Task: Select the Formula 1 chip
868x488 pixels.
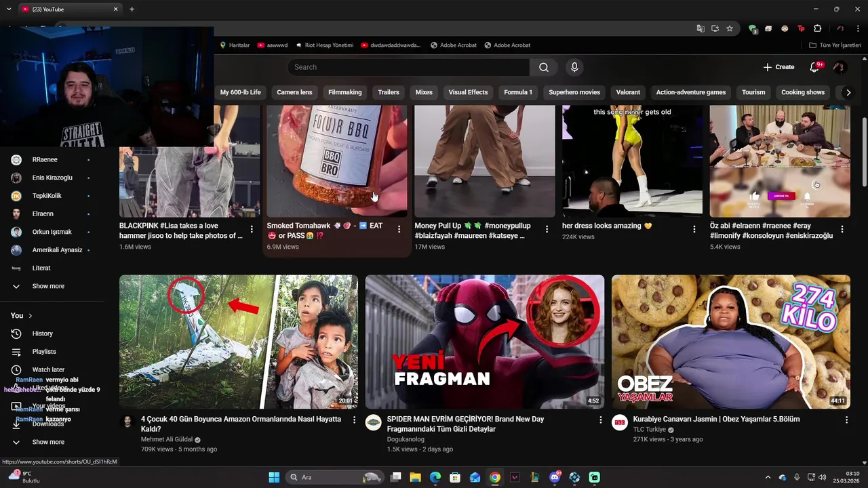Action: [x=518, y=92]
